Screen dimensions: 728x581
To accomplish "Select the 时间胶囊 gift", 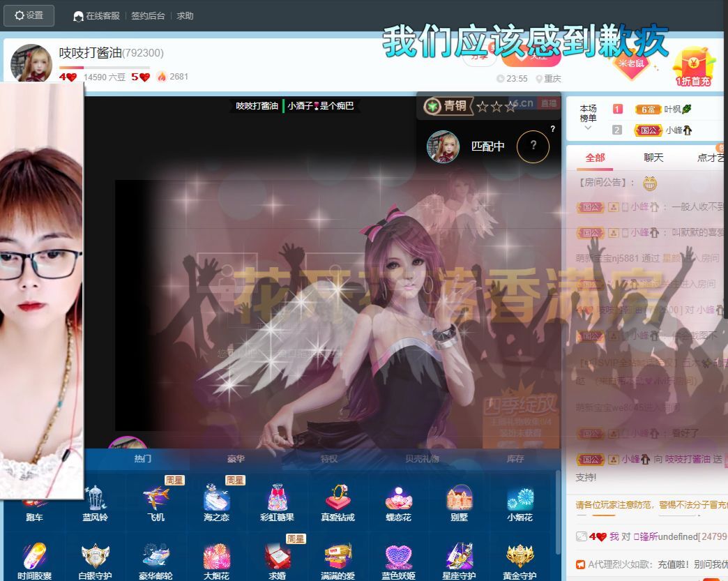I will coord(34,561).
